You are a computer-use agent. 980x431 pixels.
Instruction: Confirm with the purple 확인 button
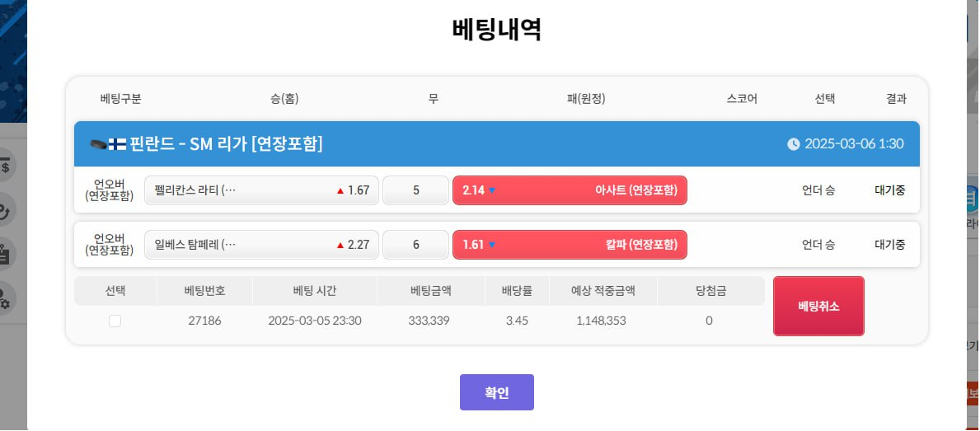point(497,392)
